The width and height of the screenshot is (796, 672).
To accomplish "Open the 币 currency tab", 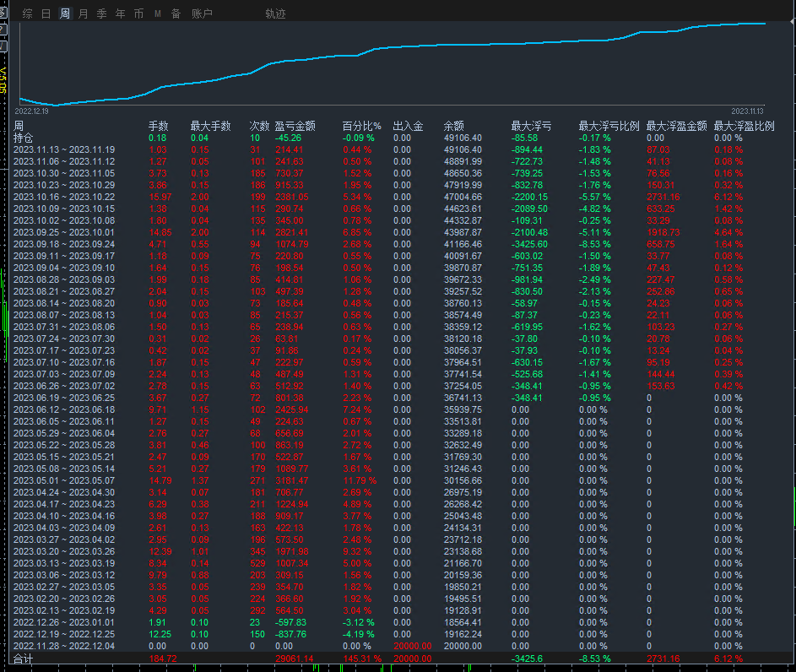I will click(x=138, y=14).
